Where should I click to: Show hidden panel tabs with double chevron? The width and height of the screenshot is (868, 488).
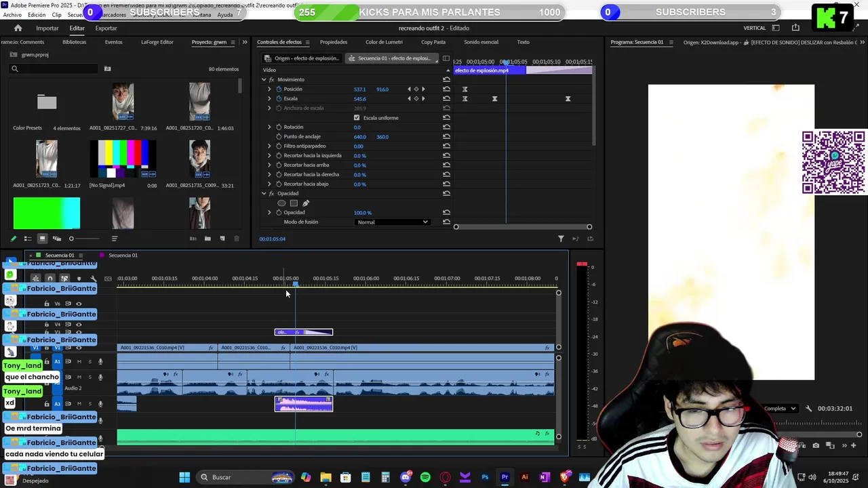pos(245,42)
